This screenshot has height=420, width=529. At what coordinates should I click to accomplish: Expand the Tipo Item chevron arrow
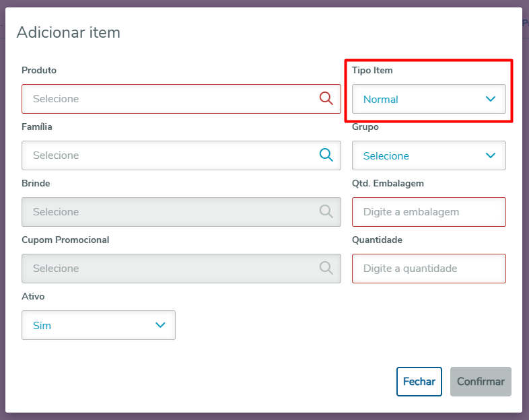(491, 99)
